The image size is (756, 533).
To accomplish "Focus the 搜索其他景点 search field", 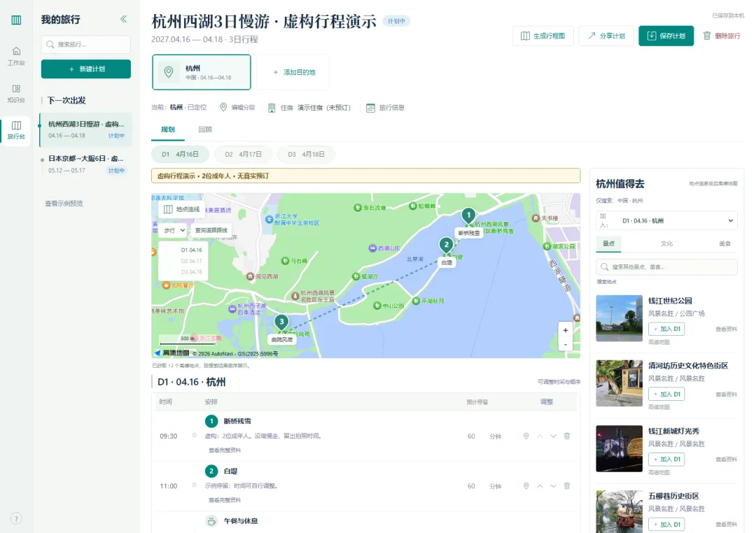I will pyautogui.click(x=667, y=267).
